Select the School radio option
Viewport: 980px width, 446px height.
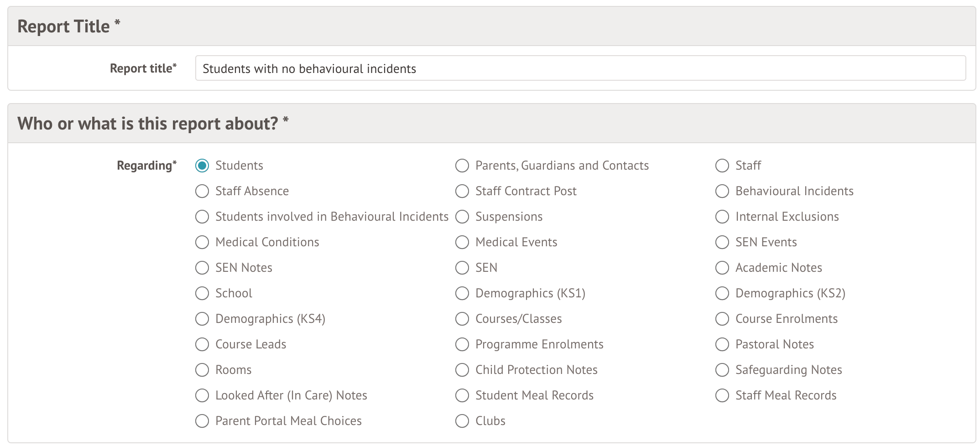point(202,293)
